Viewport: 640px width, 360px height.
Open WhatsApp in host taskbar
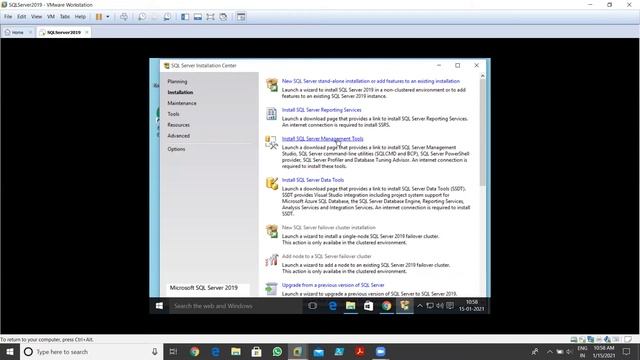[277, 352]
